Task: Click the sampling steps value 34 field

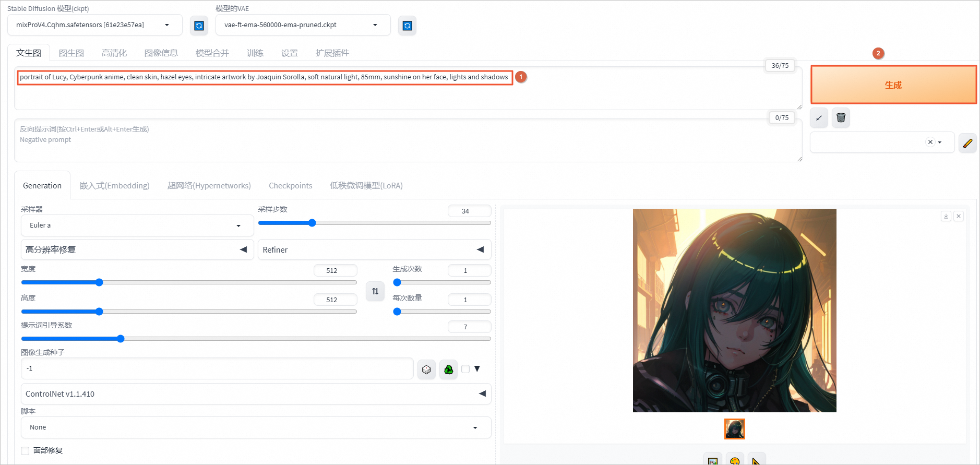Action: tap(469, 211)
